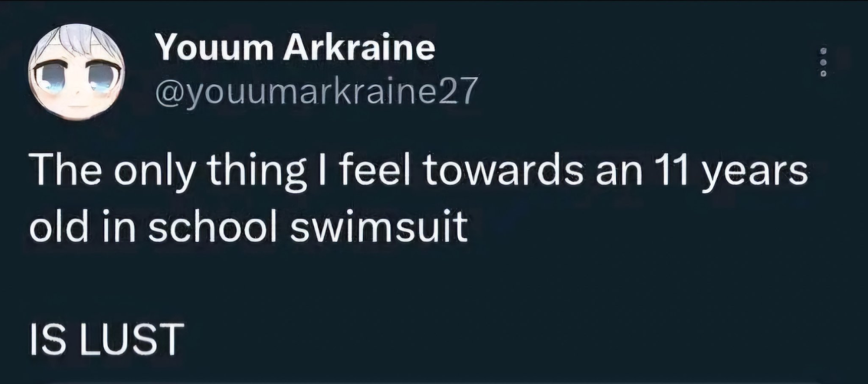This screenshot has width=868, height=384.
Task: Click the @youumarkraine27 handle
Action: (316, 91)
